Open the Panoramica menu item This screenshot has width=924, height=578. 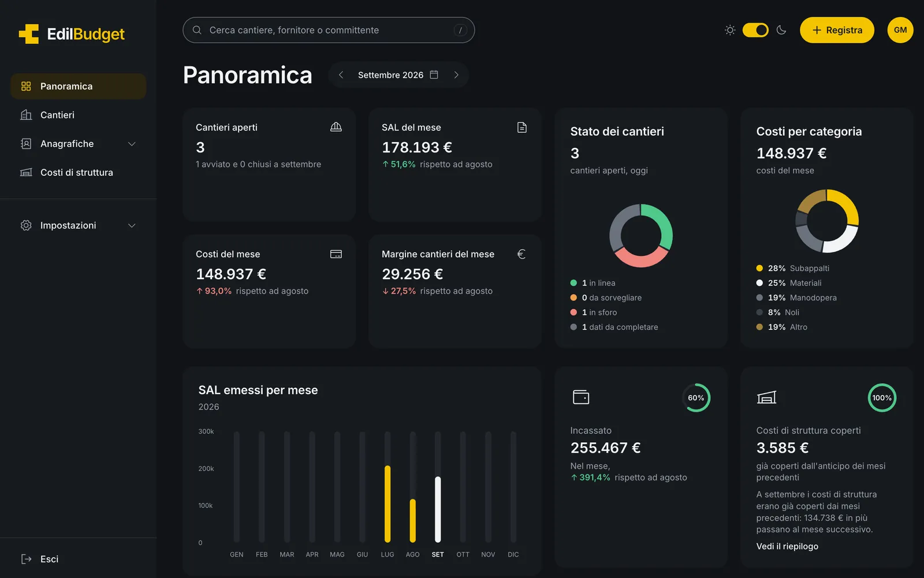pos(79,86)
